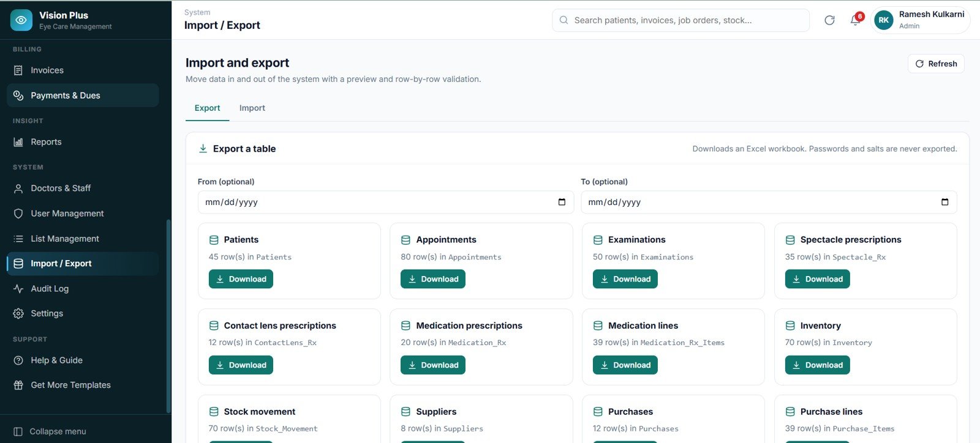Click the Settings gear icon
The width and height of the screenshot is (980, 443).
tap(18, 313)
